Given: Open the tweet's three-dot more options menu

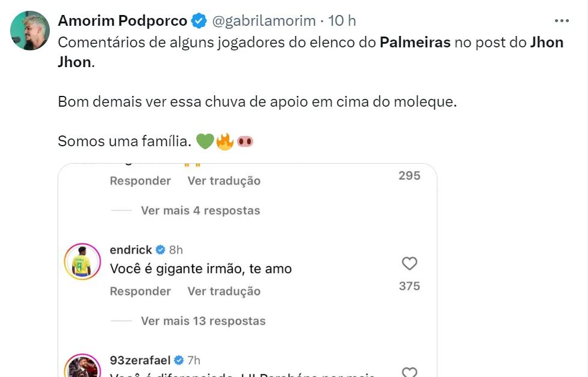Looking at the screenshot, I should [562, 20].
